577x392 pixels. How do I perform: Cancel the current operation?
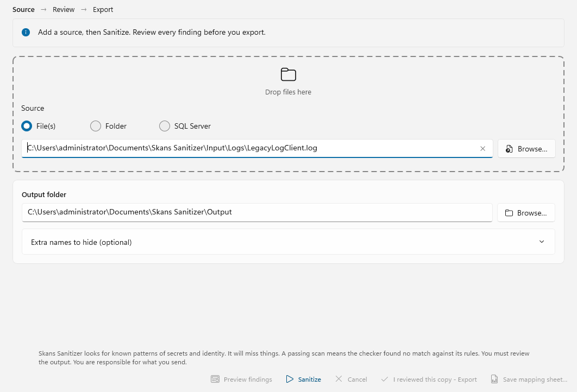tap(350, 379)
